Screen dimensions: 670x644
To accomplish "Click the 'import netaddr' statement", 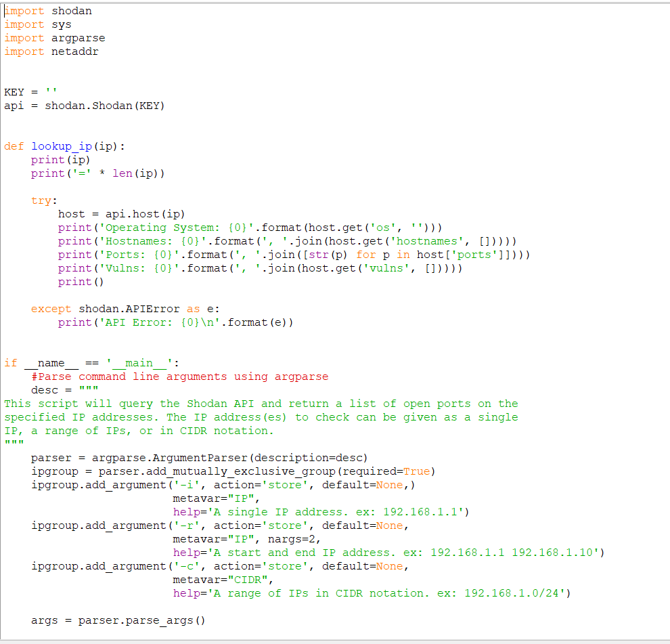I will [49, 51].
